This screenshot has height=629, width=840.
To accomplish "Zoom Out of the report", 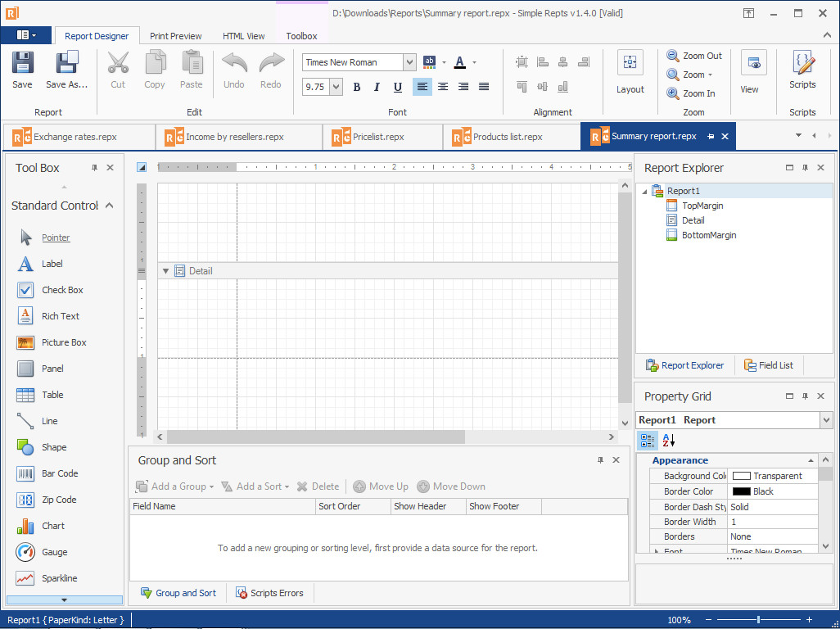I will (694, 56).
